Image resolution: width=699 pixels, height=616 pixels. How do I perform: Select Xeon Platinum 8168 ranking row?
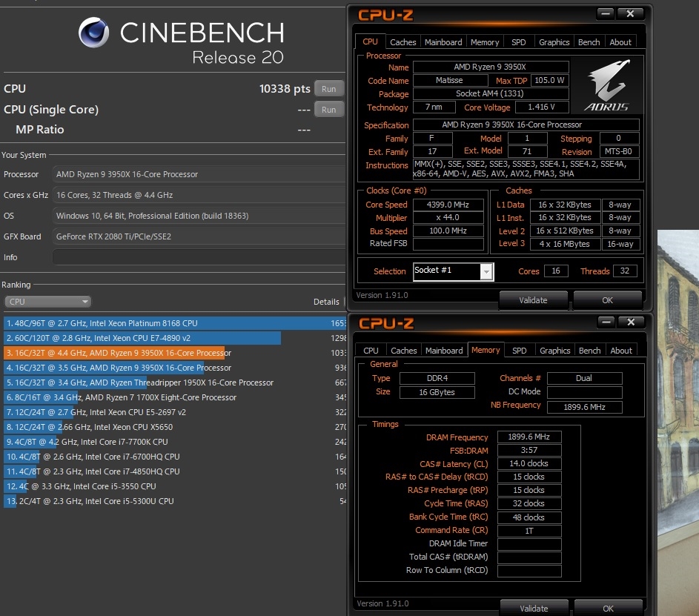pos(175,323)
